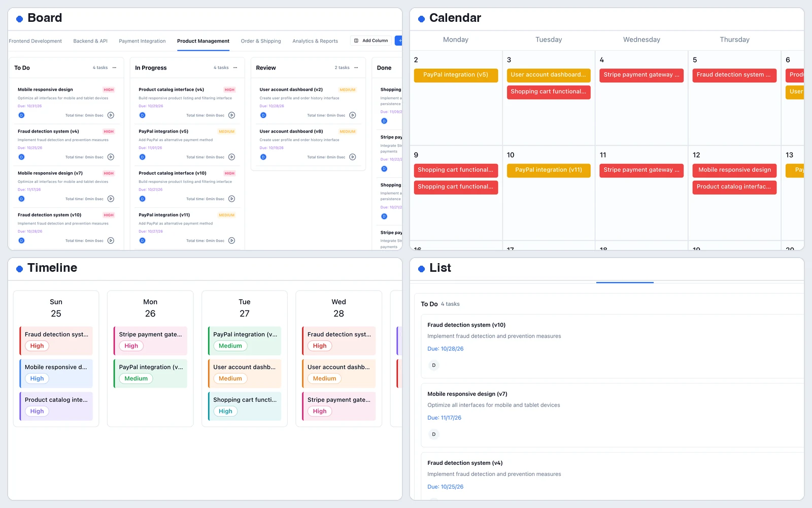
Task: Open Stripe payment gateway event on calendar day 11
Action: point(641,170)
